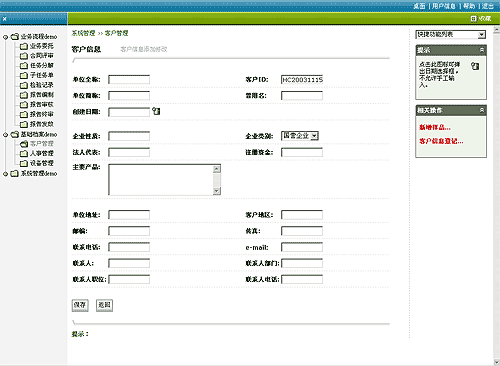Focus the 联系人职位 input field
The image size is (500, 366).
pos(129,279)
